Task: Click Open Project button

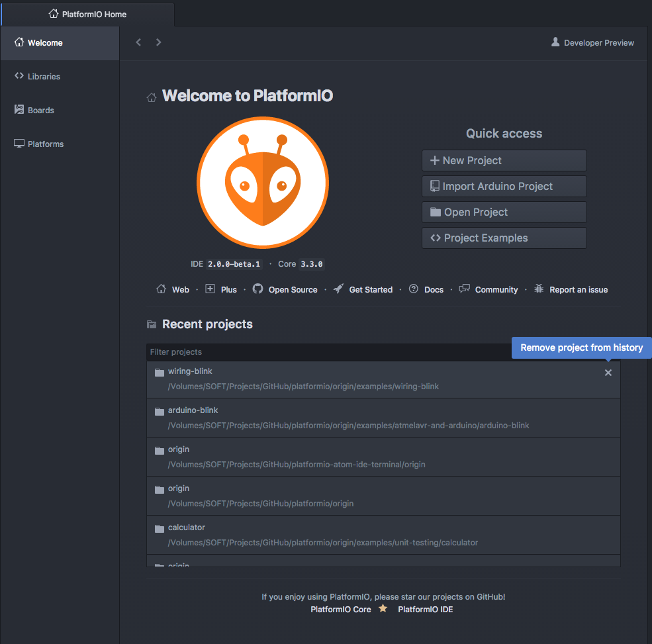Action: tap(504, 212)
